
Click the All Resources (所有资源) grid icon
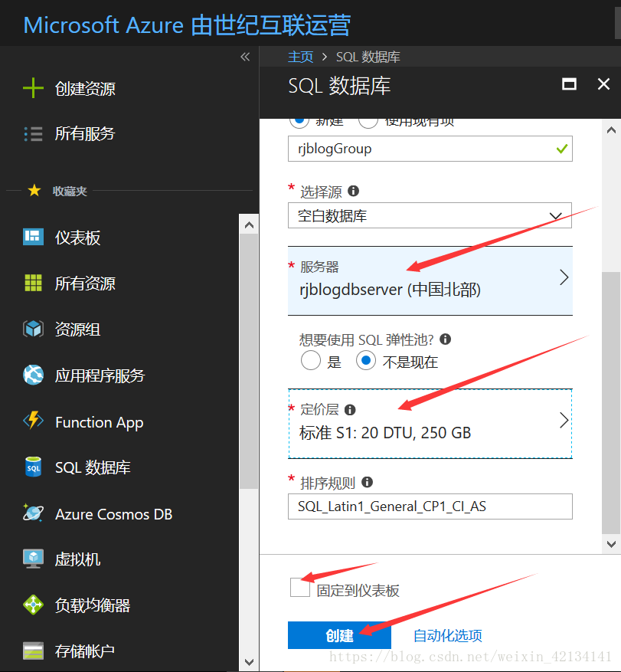point(33,283)
